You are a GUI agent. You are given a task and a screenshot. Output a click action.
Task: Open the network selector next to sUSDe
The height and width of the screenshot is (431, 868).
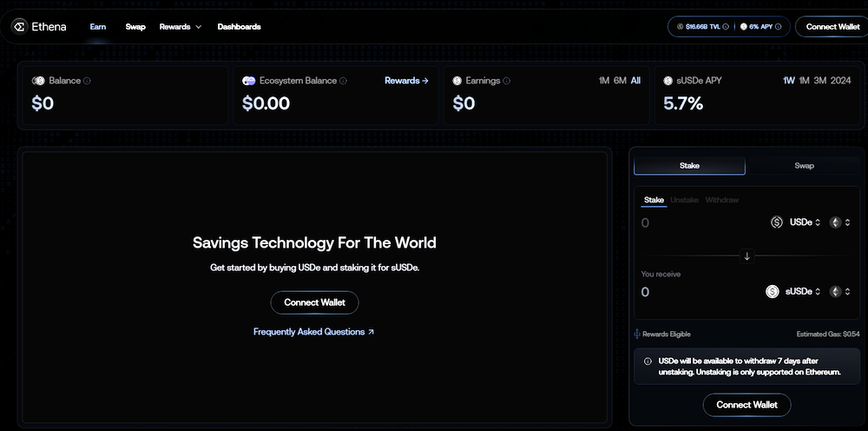click(x=839, y=292)
